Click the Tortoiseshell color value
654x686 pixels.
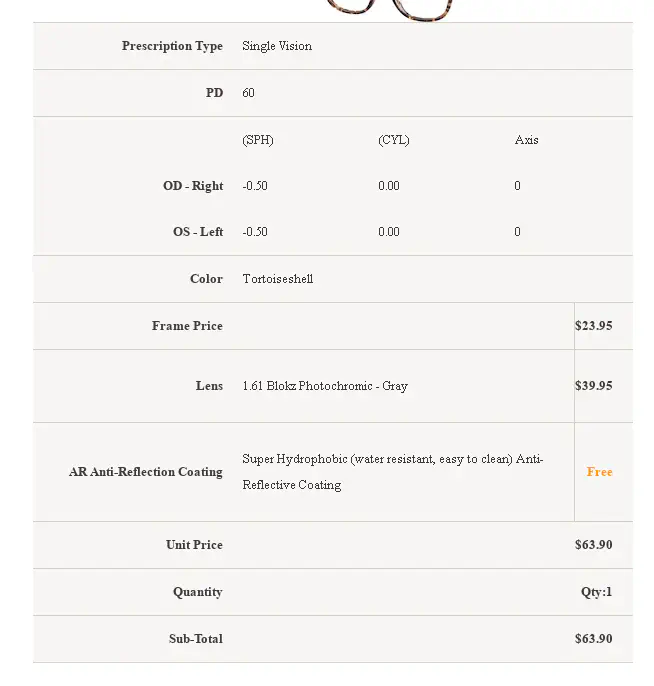[278, 279]
